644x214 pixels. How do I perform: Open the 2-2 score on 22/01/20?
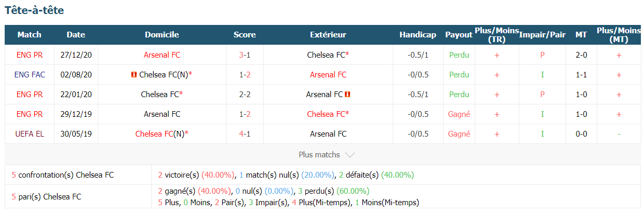click(x=245, y=95)
